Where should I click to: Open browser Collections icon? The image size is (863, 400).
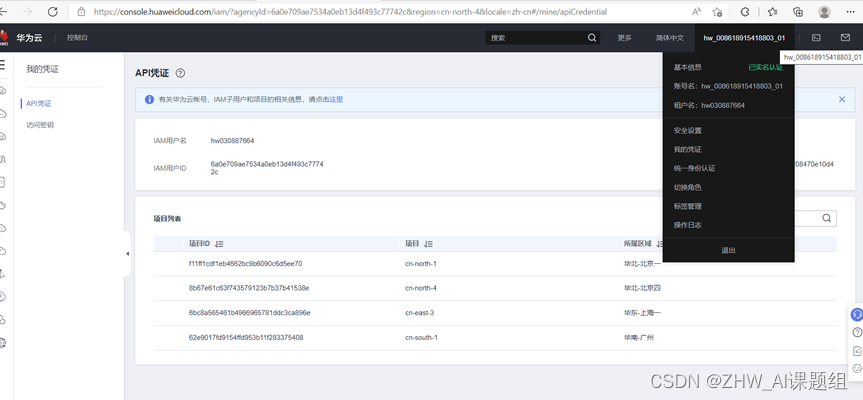(x=799, y=12)
